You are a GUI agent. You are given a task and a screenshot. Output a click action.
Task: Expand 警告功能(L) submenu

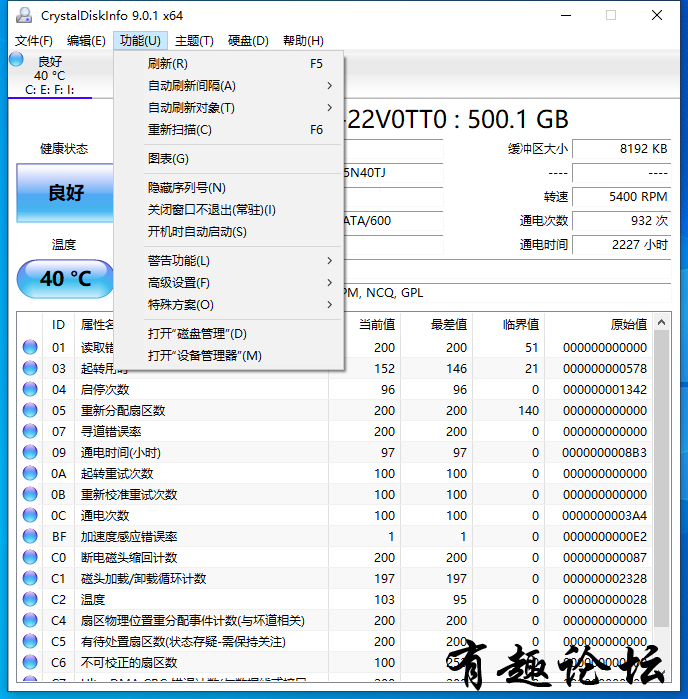(x=229, y=261)
